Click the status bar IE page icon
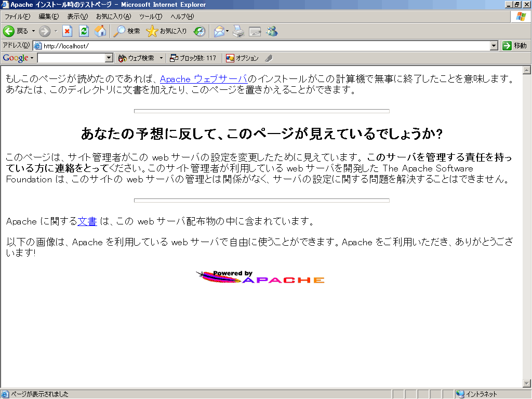 tap(5, 394)
